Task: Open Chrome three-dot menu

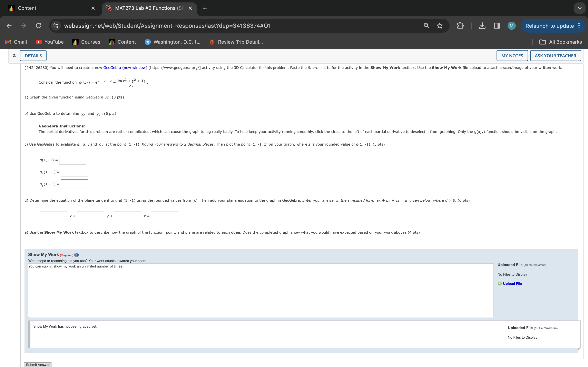Action: coord(579,26)
